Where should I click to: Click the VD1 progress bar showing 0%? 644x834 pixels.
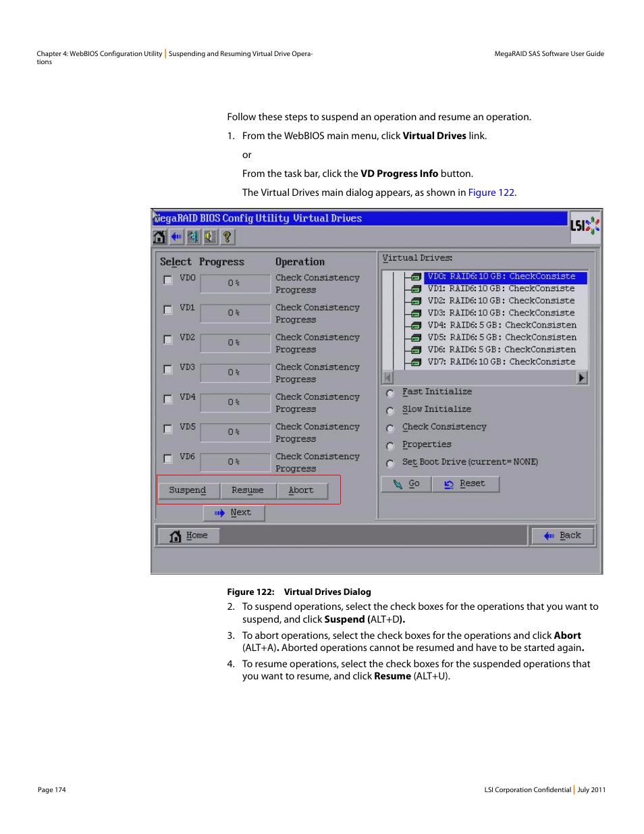click(234, 313)
